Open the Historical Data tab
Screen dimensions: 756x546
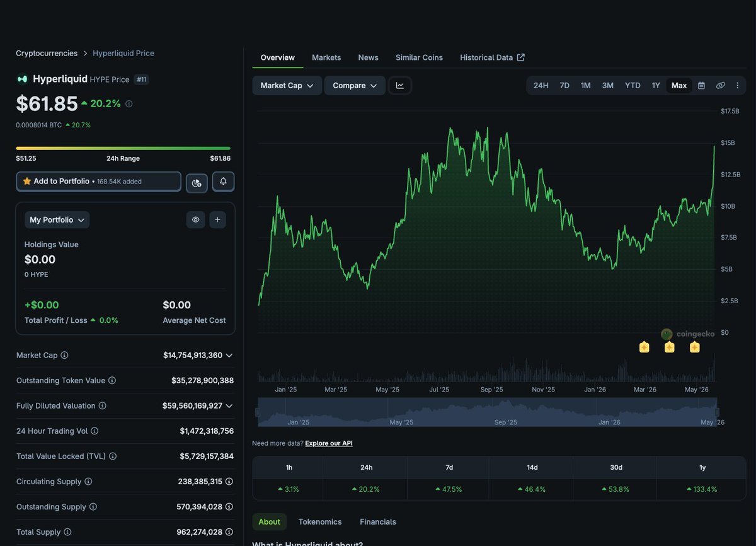tap(492, 57)
